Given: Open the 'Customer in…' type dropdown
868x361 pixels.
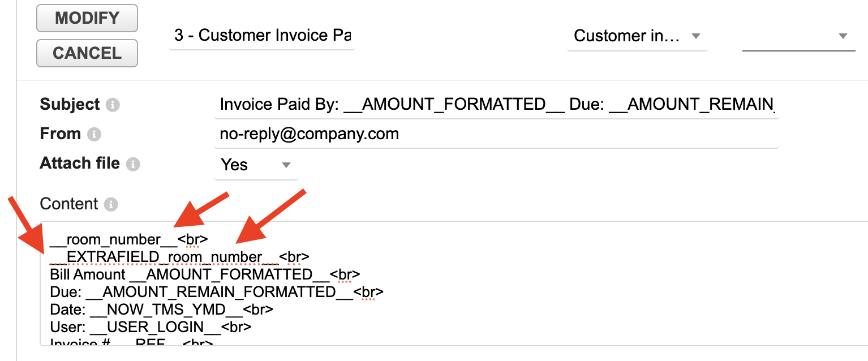Looking at the screenshot, I should pos(637,36).
